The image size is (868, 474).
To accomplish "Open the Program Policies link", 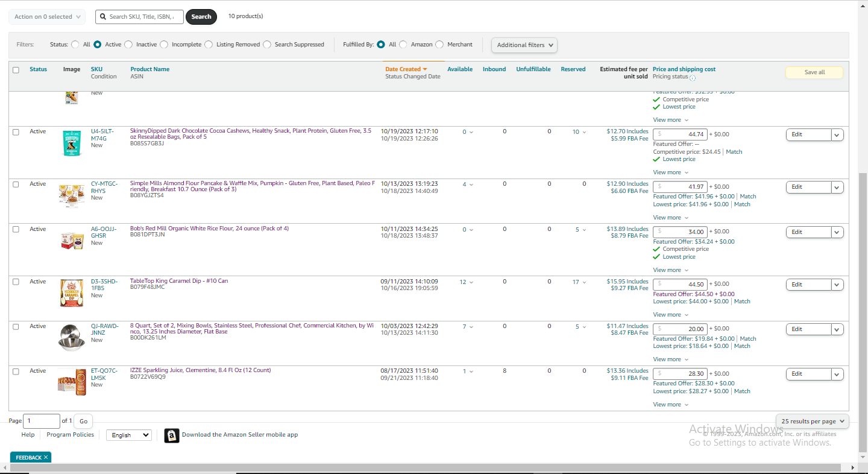I will 71,435.
